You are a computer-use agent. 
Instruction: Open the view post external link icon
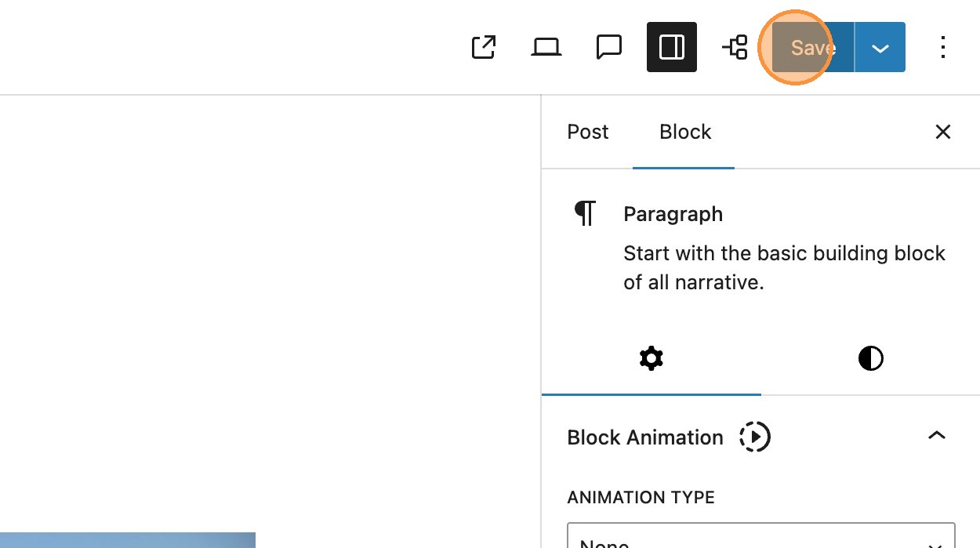pos(484,47)
